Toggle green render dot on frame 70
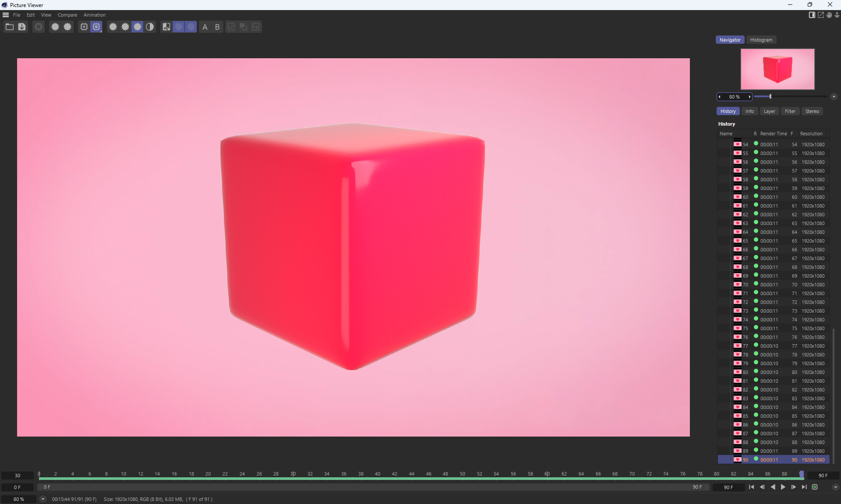Image resolution: width=841 pixels, height=504 pixels. point(756,284)
